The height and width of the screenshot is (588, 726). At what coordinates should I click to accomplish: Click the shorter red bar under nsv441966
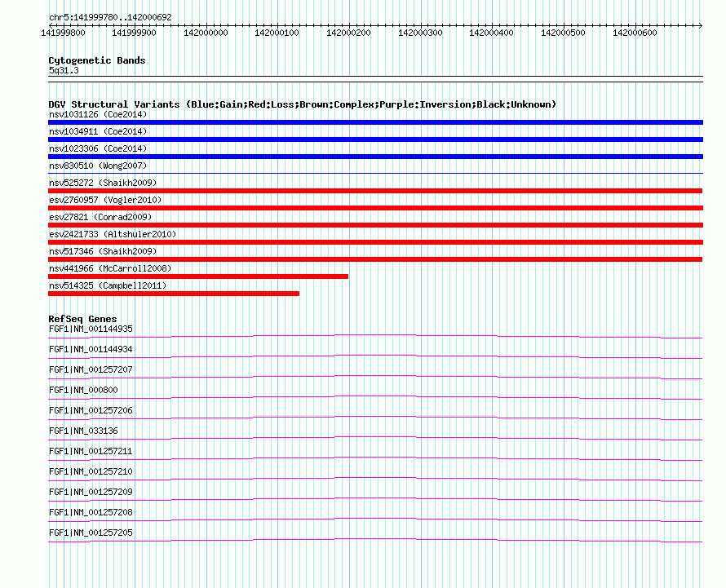198,276
